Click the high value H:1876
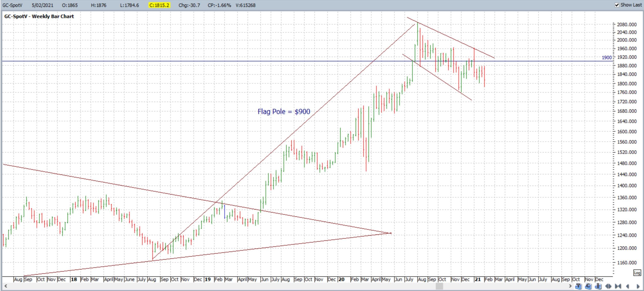This screenshot has height=291, width=644. pyautogui.click(x=98, y=5)
